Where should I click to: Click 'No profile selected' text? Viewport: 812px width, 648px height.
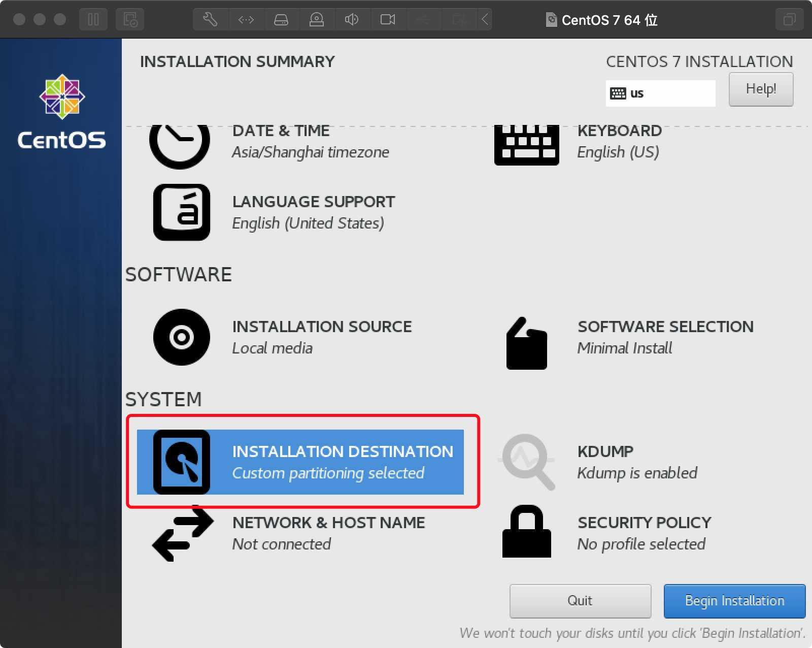pos(641,544)
